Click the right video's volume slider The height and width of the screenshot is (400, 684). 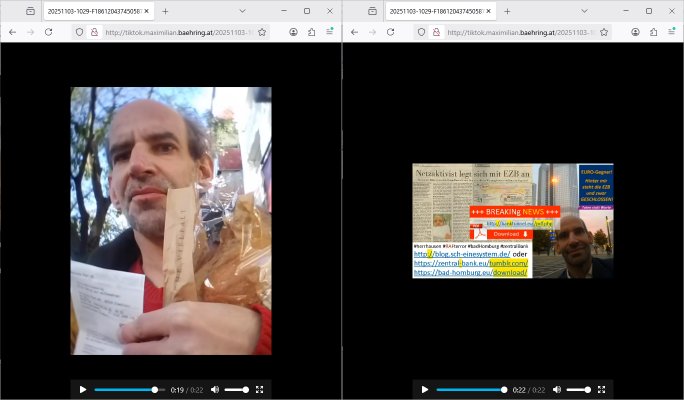[577, 389]
